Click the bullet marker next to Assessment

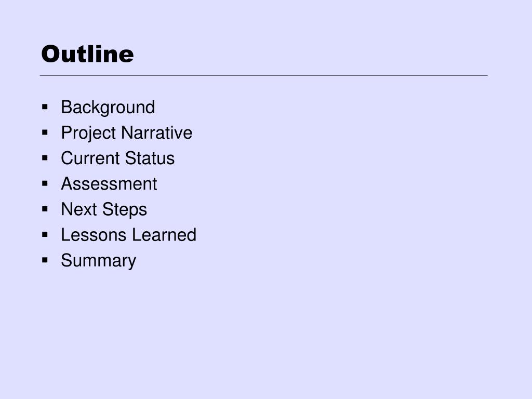click(x=45, y=183)
